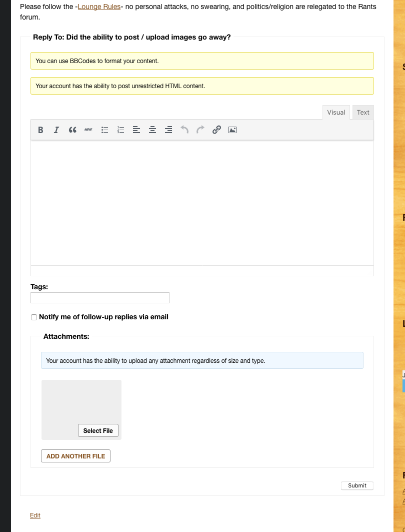This screenshot has width=405, height=532.
Task: Apply strikethrough formatting
Action: pyautogui.click(x=88, y=130)
